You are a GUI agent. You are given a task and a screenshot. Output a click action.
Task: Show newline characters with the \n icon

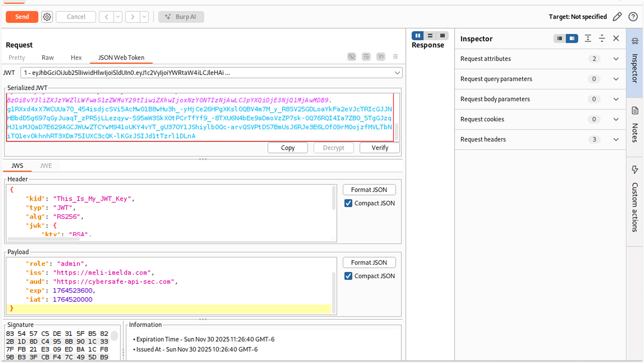pyautogui.click(x=380, y=57)
